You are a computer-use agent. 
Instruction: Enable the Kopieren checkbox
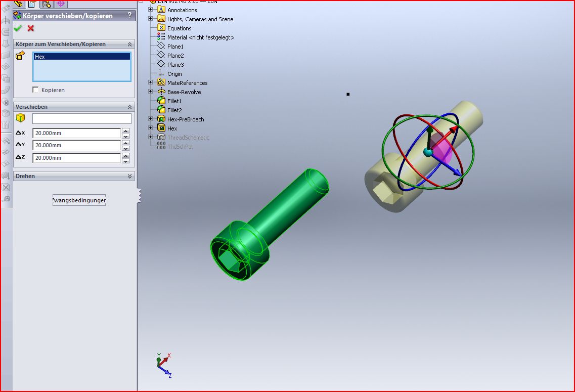[x=35, y=90]
